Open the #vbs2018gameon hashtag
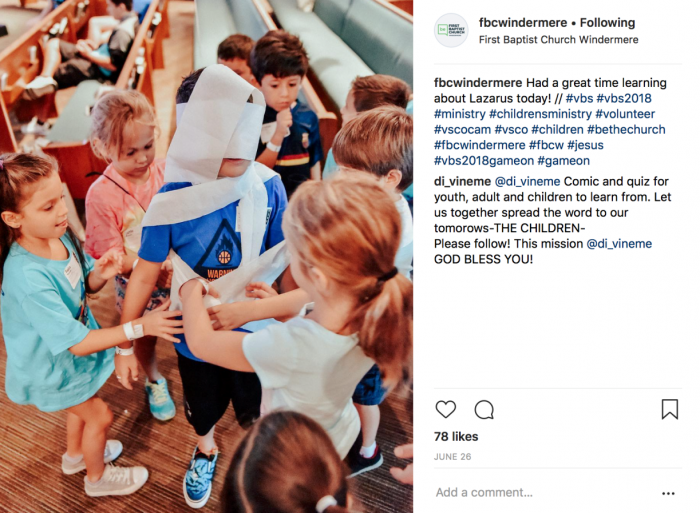 click(483, 161)
